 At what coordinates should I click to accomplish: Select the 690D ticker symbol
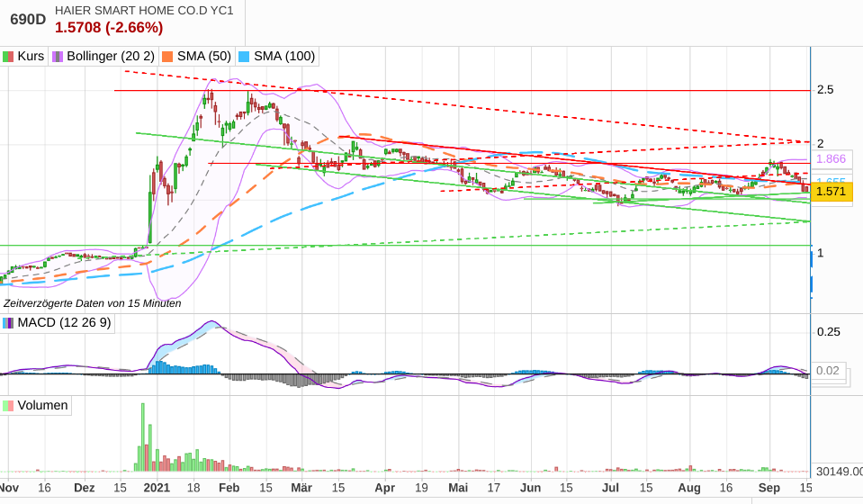pos(28,20)
